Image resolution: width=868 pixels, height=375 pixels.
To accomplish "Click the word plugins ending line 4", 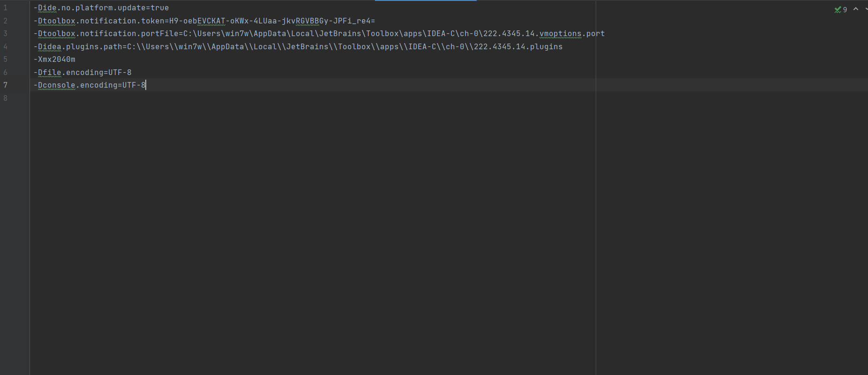I will [x=546, y=46].
